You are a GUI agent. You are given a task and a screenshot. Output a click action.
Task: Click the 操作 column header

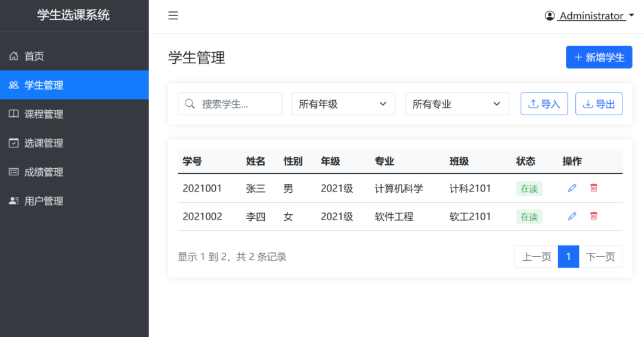(x=572, y=161)
